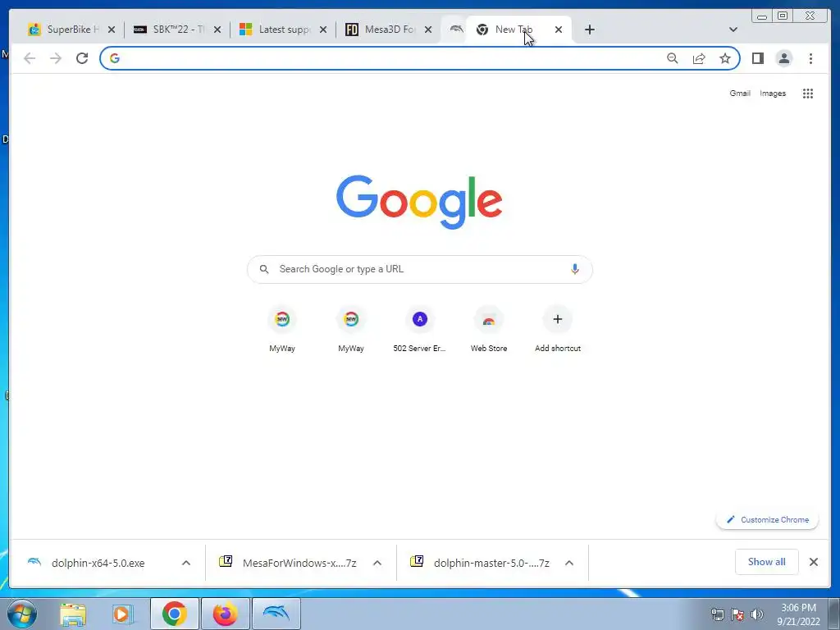
Task: Open the Google apps grid
Action: tap(808, 94)
